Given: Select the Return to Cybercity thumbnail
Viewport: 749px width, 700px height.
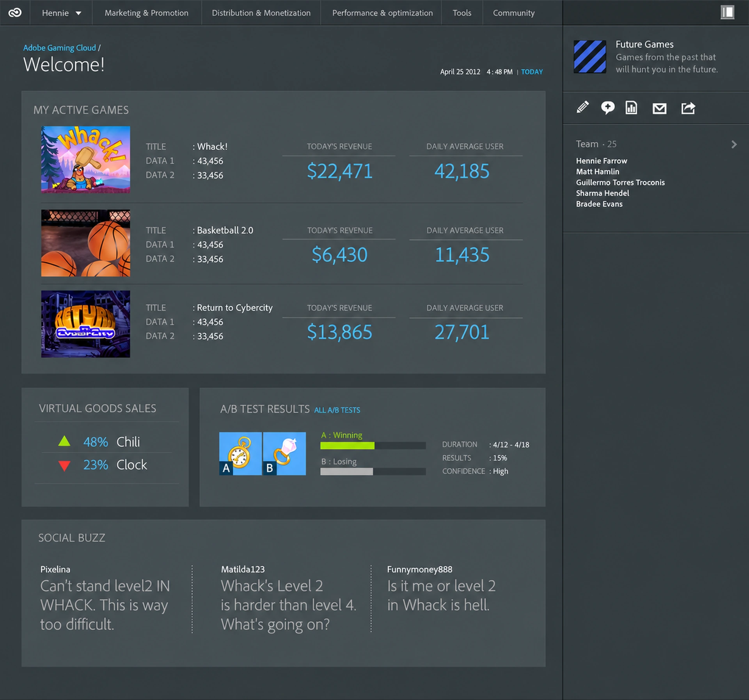Looking at the screenshot, I should pyautogui.click(x=85, y=324).
